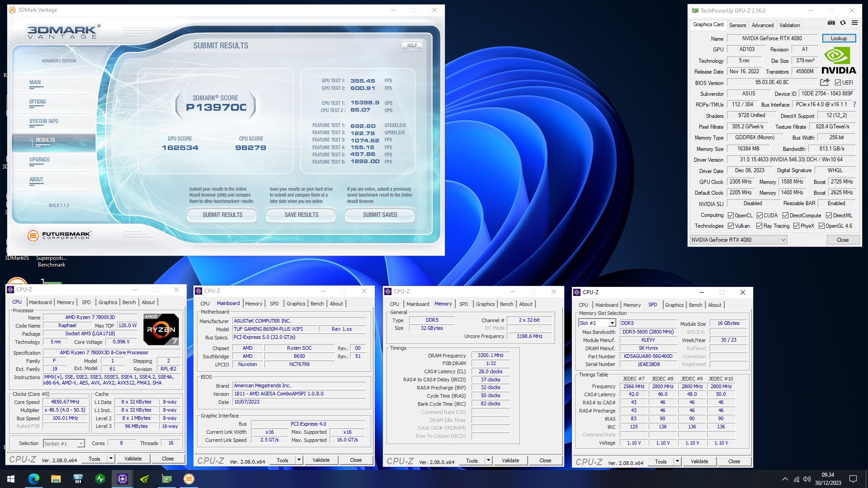
Task: Open SPD tab in CPU-Z Mainboard window
Action: 274,304
